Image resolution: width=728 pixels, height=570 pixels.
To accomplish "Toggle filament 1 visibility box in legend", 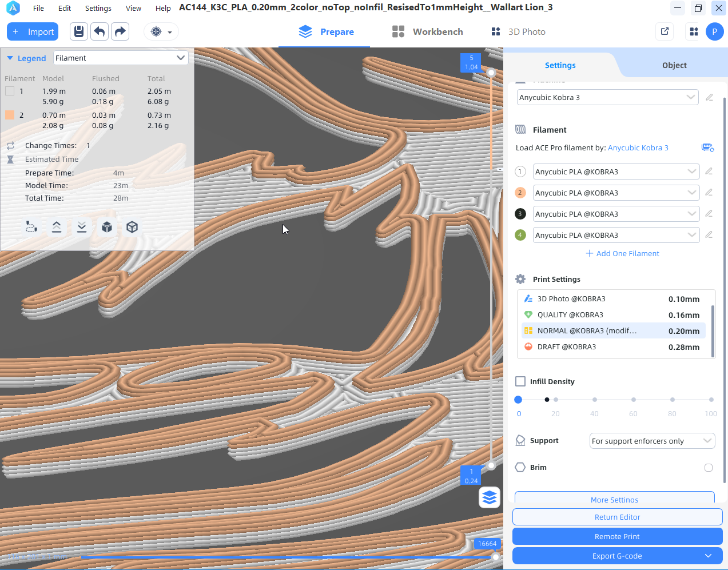I will pos(10,91).
